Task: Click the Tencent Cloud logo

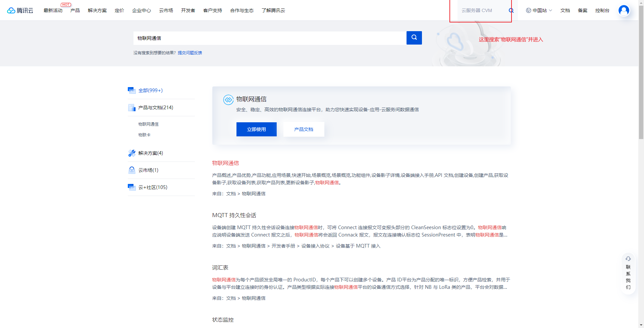Action: 20,10
